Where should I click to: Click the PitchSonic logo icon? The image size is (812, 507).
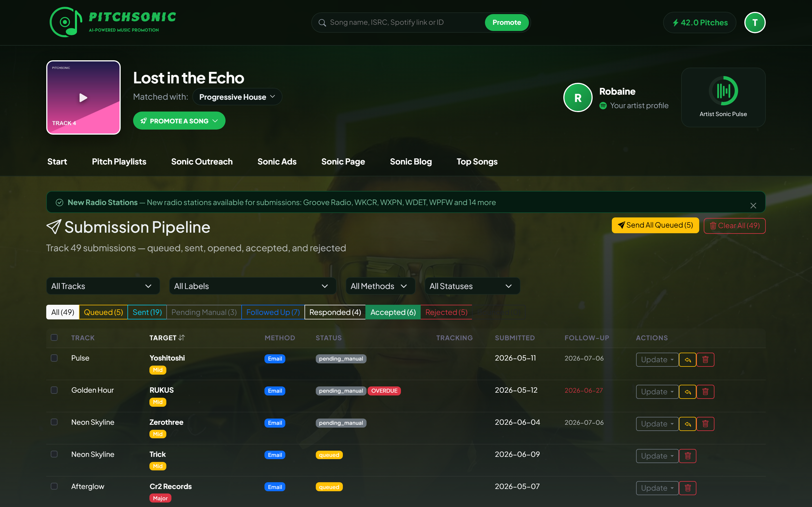tap(66, 22)
